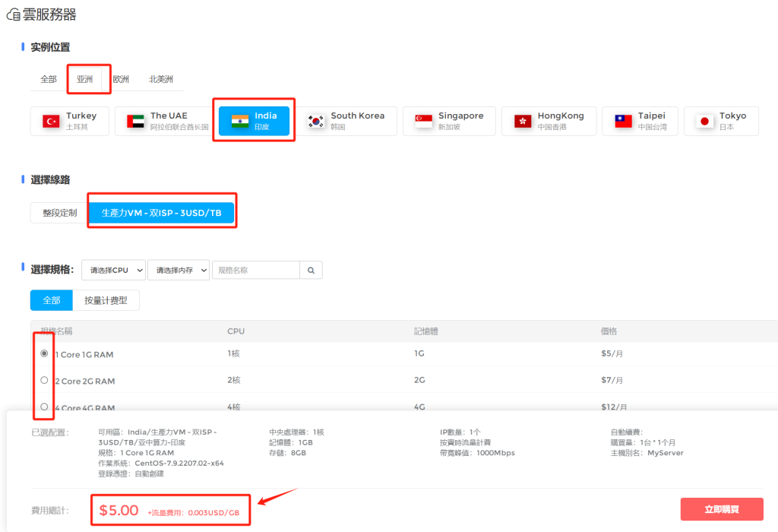Switch to the 欧洲 region tab
This screenshot has height=532, width=778.
point(121,79)
